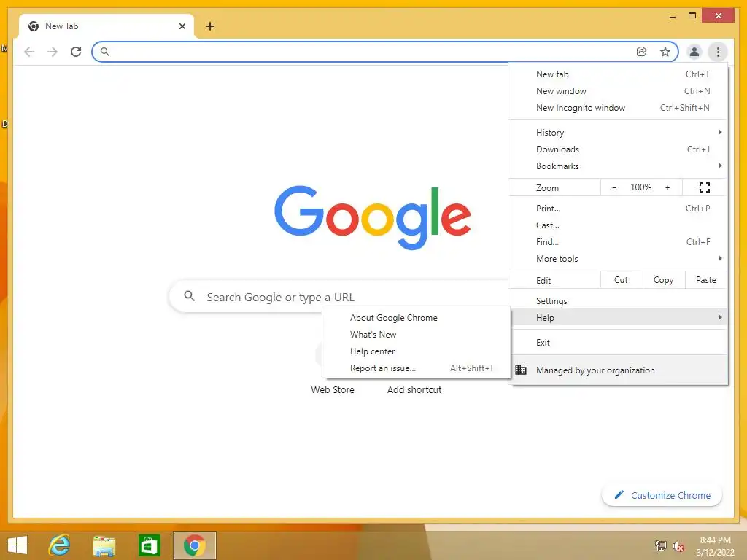Click Managed by your organization
The width and height of the screenshot is (747, 560).
tap(618, 370)
